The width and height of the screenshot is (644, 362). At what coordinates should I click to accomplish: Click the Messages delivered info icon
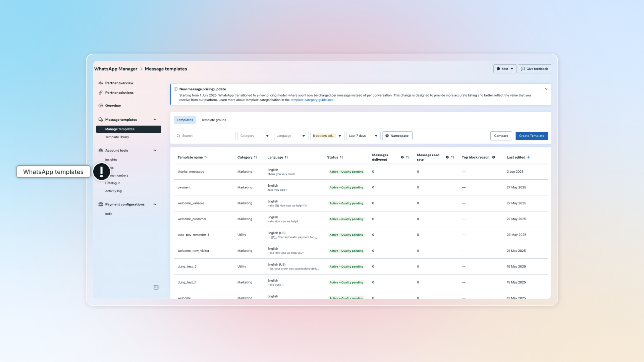402,158
